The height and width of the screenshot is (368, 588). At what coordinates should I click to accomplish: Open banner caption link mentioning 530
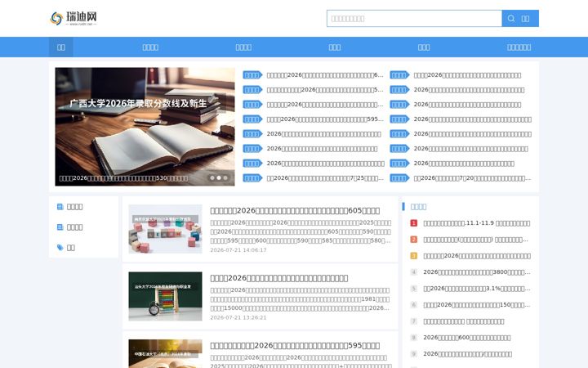pos(123,178)
